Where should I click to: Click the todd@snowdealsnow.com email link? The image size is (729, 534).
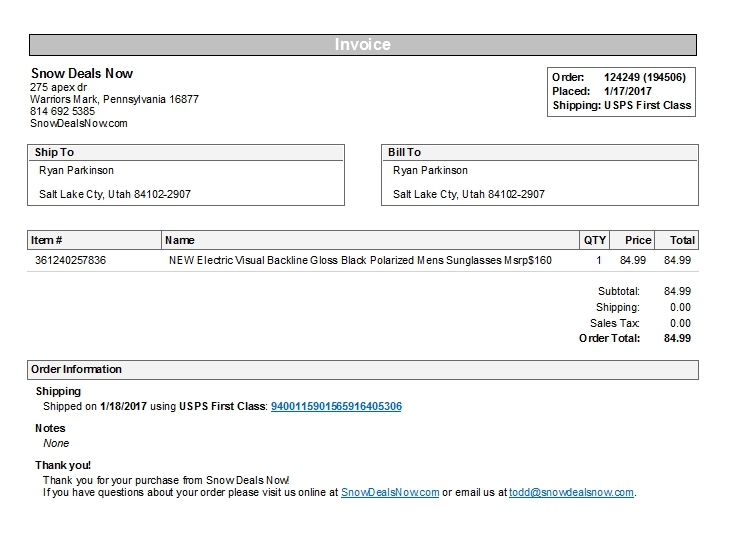571,492
